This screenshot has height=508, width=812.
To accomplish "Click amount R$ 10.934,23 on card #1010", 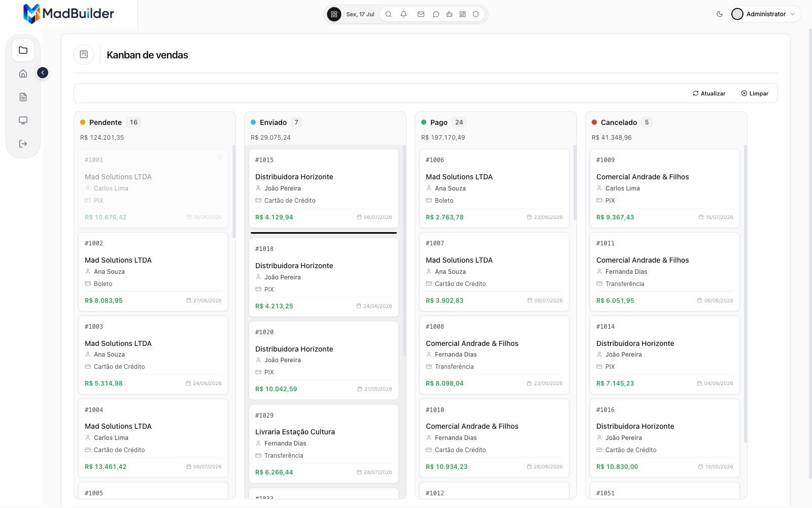I will point(447,467).
